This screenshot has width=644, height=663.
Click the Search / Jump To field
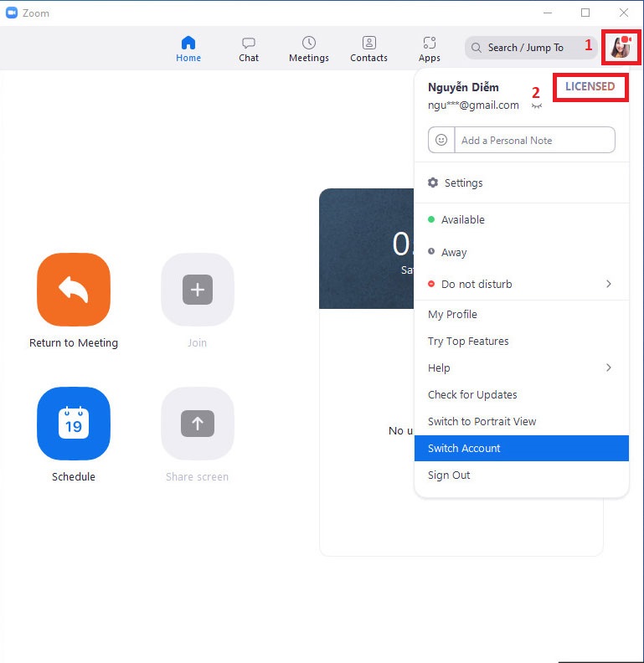531,48
